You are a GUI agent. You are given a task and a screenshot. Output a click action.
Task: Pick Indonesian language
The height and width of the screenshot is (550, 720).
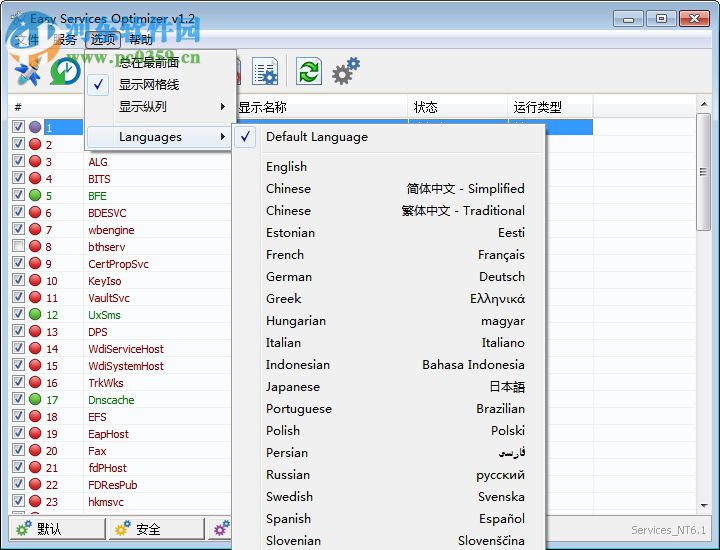coord(389,365)
